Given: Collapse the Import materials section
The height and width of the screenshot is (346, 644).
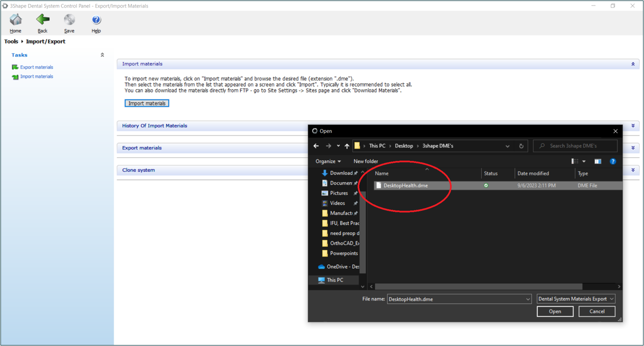Looking at the screenshot, I should pyautogui.click(x=633, y=64).
